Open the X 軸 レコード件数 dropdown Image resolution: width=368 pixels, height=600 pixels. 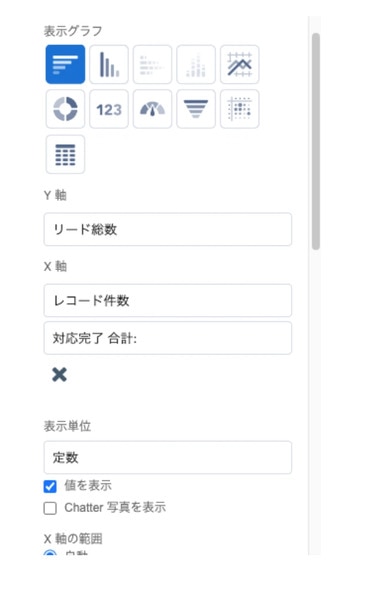point(168,300)
